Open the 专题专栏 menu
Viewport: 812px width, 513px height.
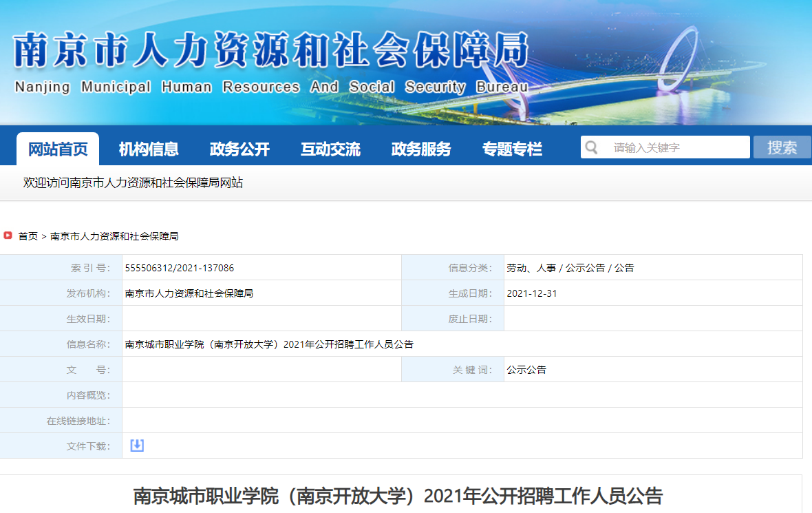coord(512,149)
